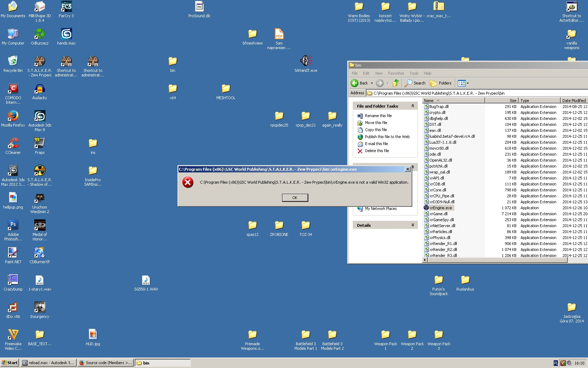Viewport: 588px width, 368px height.
Task: Open the File menu in bin window
Action: [355, 73]
